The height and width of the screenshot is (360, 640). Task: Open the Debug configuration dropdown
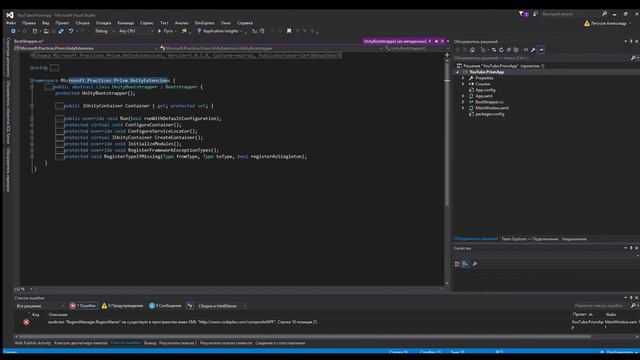tap(104, 31)
